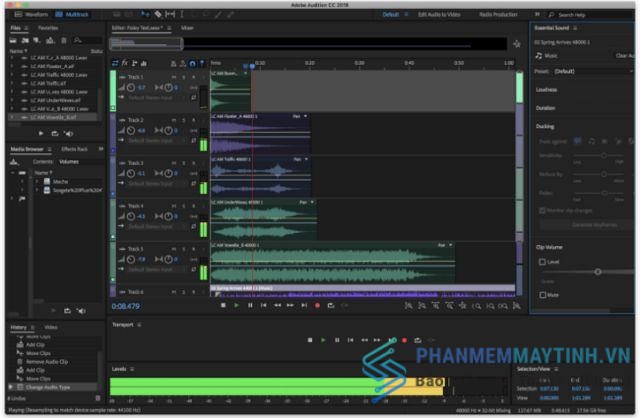Show Inputs/Outputs track controls icon

coord(115,63)
